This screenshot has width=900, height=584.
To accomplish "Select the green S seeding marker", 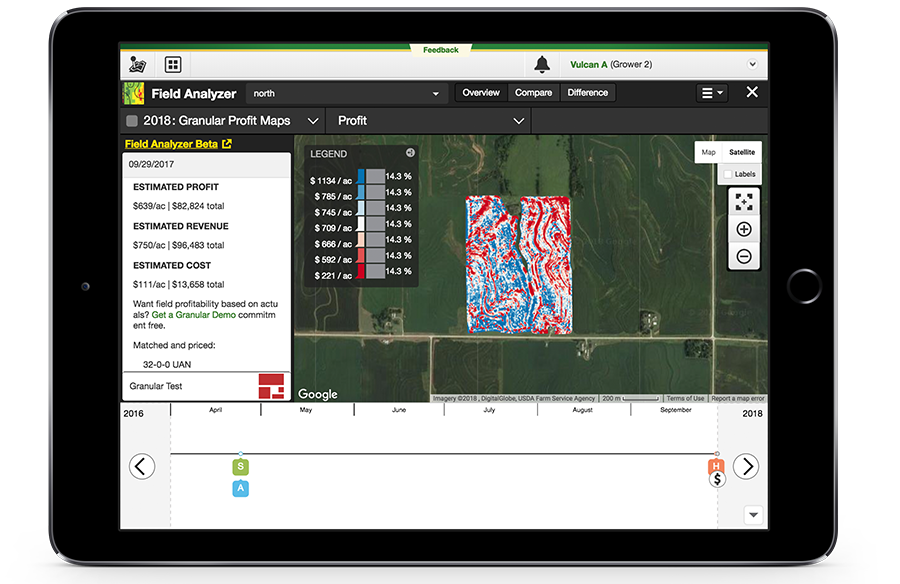I will tap(240, 466).
